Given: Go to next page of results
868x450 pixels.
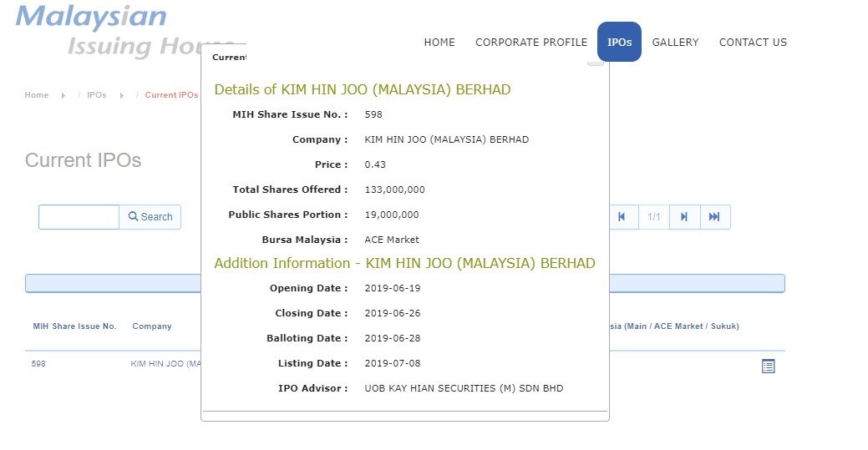Looking at the screenshot, I should (684, 217).
